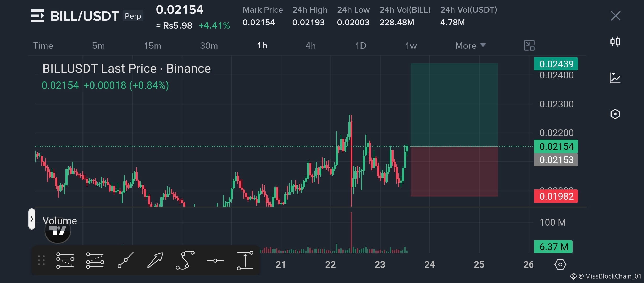Click the 0.02439 target price label
Screen dimensions: 644x283
coord(556,64)
